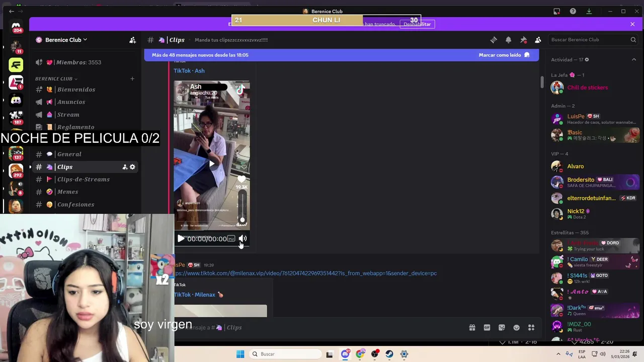Click the TikTok · Ash embed title

click(x=189, y=71)
